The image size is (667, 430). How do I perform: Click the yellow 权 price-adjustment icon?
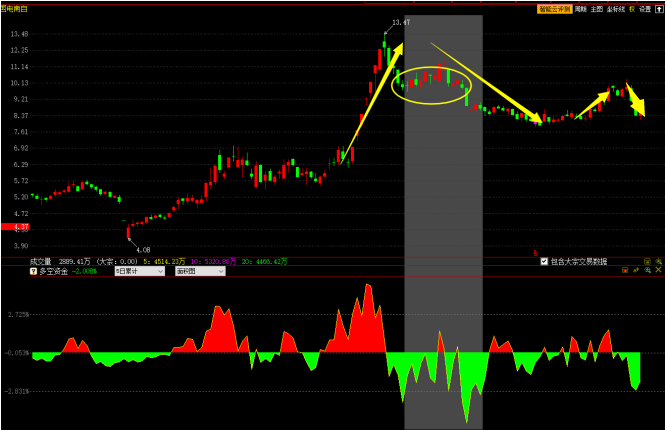632,8
